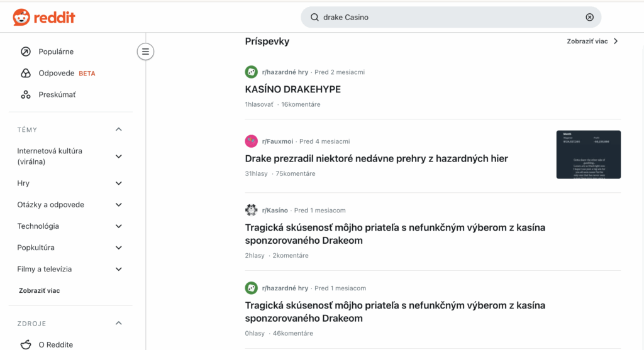Open Preskúmať in the sidebar
Screen dimensions: 644x350
coord(57,94)
